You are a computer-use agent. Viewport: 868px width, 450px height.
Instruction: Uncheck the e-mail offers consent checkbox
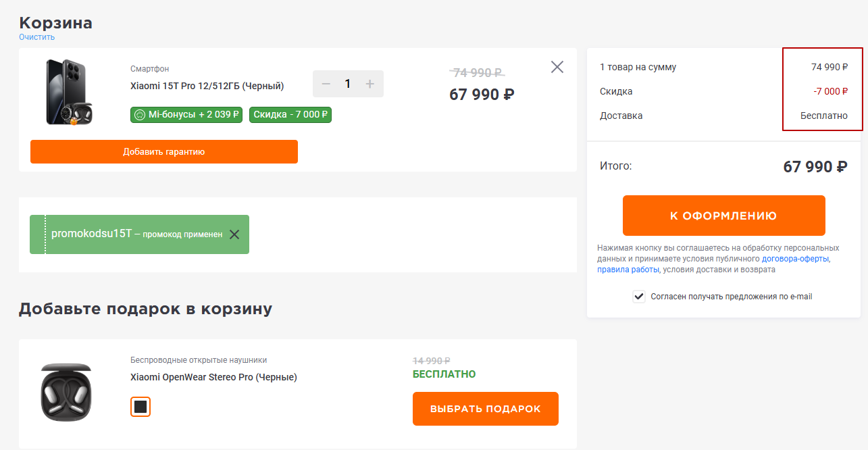[x=639, y=297]
